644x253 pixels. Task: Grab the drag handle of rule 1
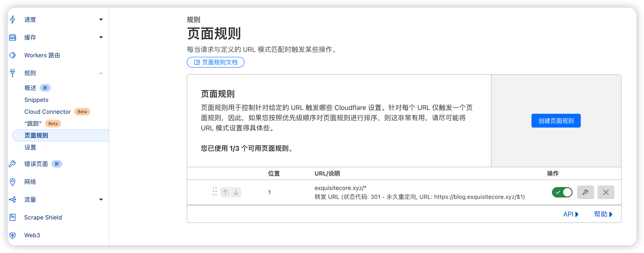pyautogui.click(x=215, y=191)
